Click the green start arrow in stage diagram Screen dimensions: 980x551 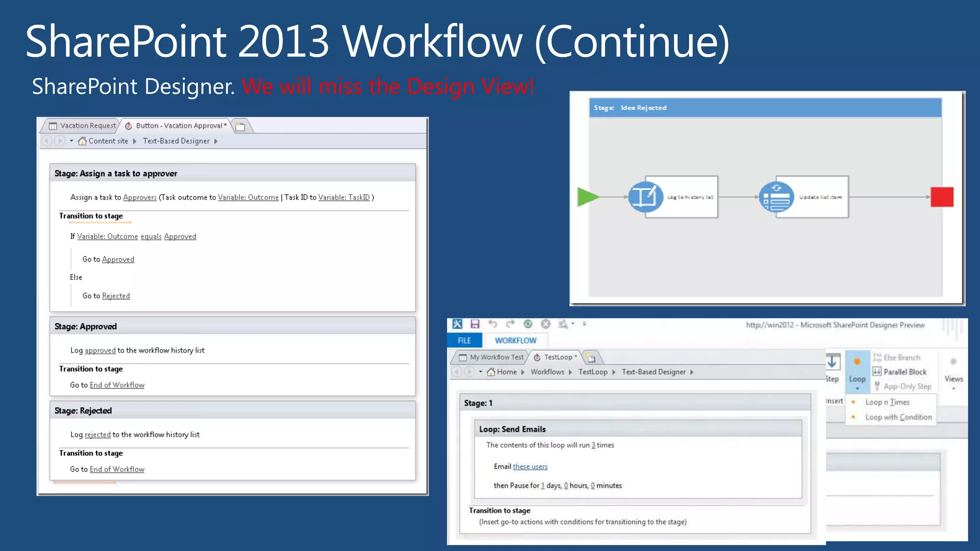pyautogui.click(x=587, y=197)
